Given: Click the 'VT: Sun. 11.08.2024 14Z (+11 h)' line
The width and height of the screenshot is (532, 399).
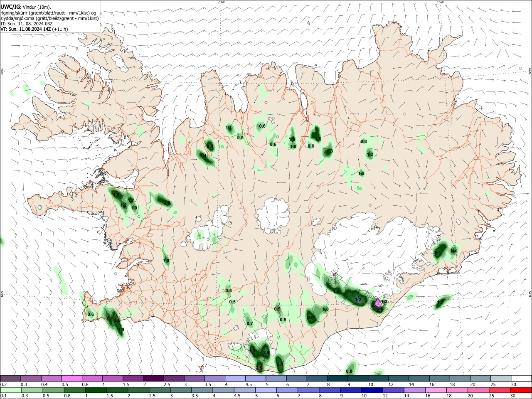Looking at the screenshot, I should (x=34, y=29).
